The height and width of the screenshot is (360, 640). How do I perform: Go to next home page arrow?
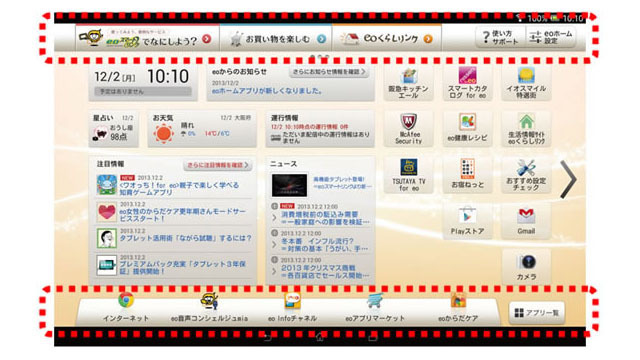pyautogui.click(x=568, y=180)
